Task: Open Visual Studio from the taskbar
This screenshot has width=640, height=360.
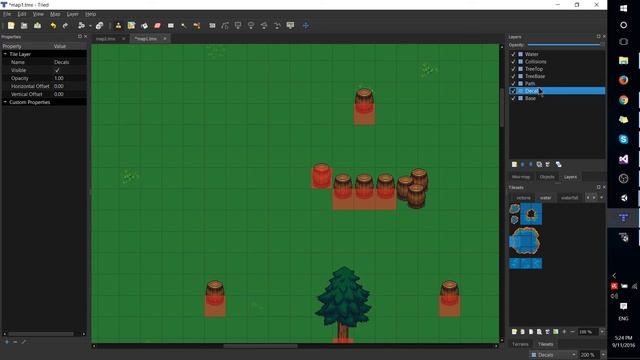Action: [x=623, y=159]
